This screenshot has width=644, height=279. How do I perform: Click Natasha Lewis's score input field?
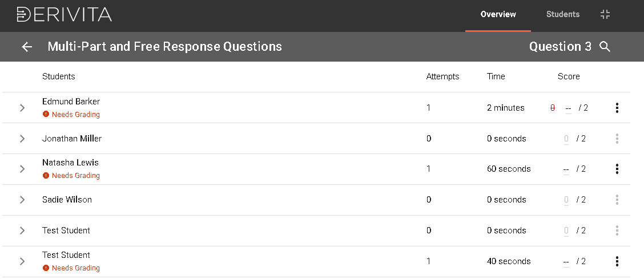pyautogui.click(x=566, y=169)
